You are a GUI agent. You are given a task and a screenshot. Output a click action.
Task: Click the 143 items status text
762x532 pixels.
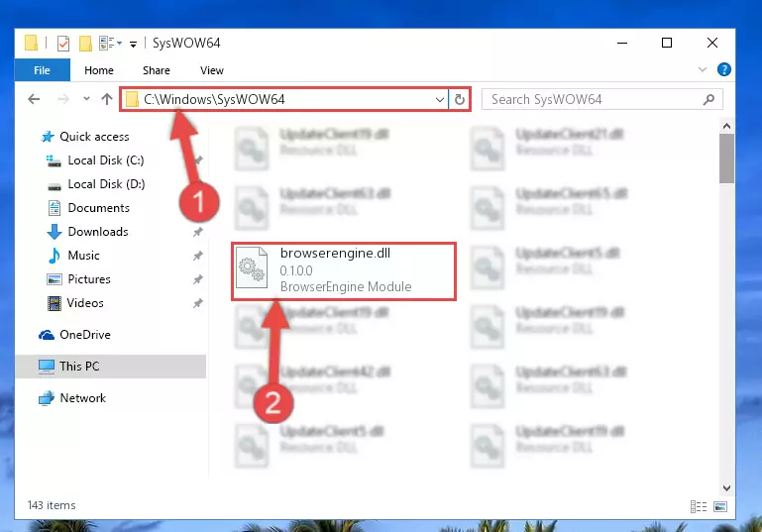tap(52, 505)
